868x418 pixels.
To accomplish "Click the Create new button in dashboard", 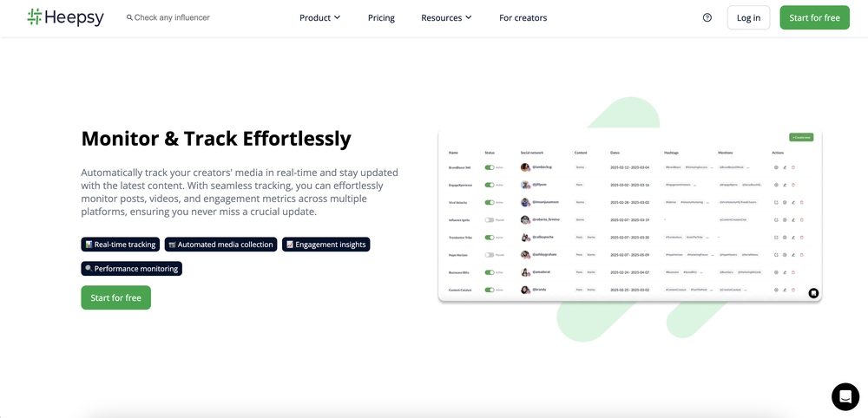I will [x=801, y=137].
